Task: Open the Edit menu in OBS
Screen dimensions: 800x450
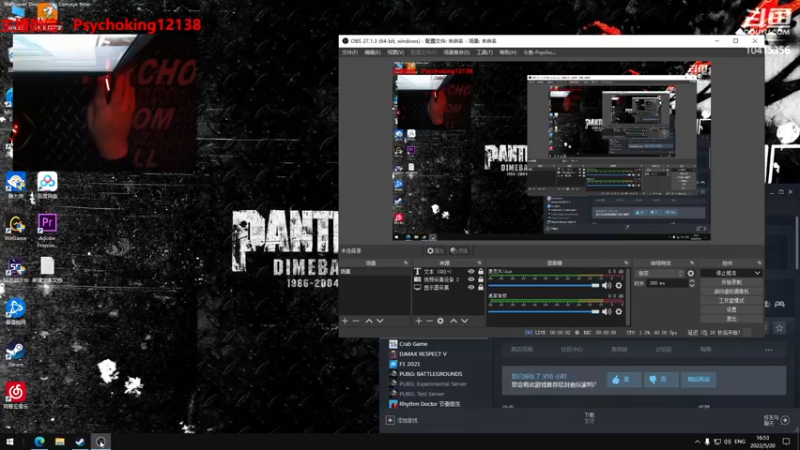Action: pos(372,53)
